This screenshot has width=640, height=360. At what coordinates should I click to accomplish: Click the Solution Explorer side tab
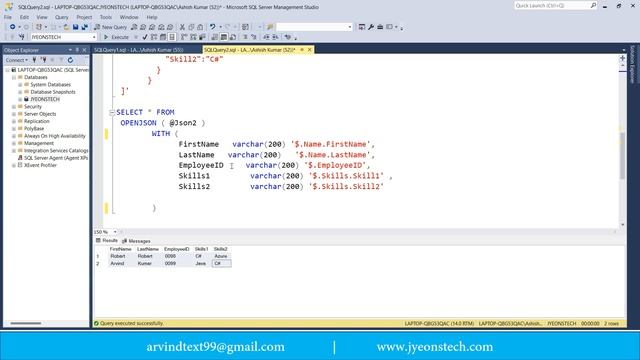[x=633, y=64]
